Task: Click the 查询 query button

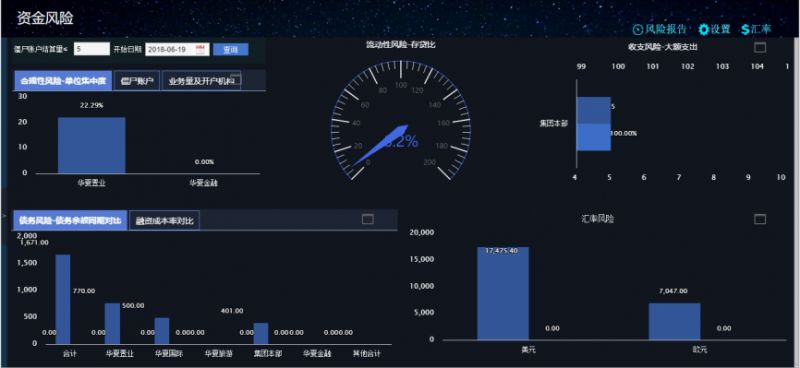Action: tap(231, 50)
